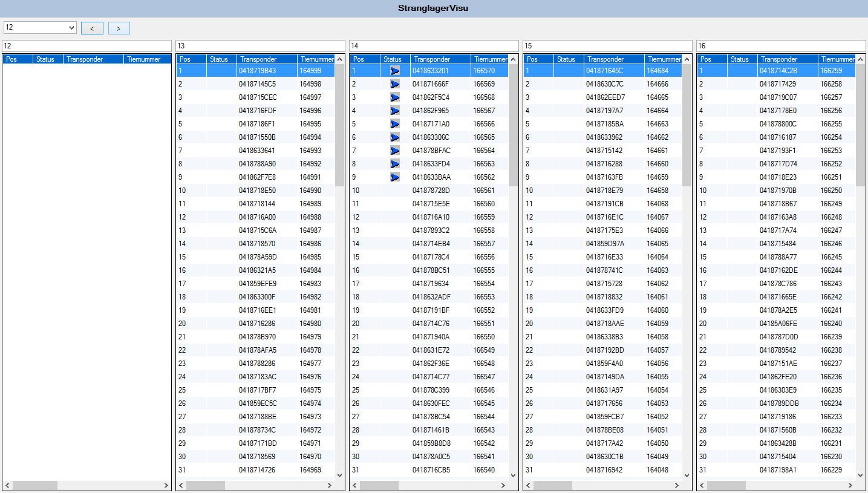The image size is (868, 493).
Task: Select Tiernummer 166250 cell
Action: pos(837,191)
